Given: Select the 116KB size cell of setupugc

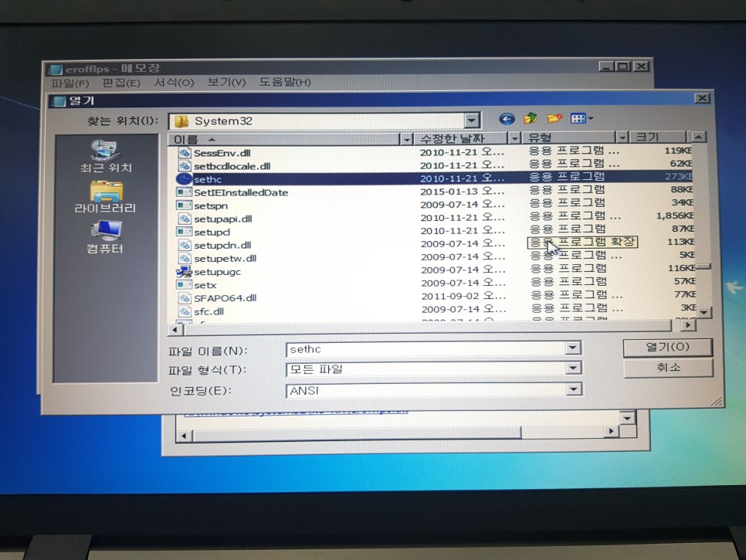Looking at the screenshot, I should coord(681,268).
